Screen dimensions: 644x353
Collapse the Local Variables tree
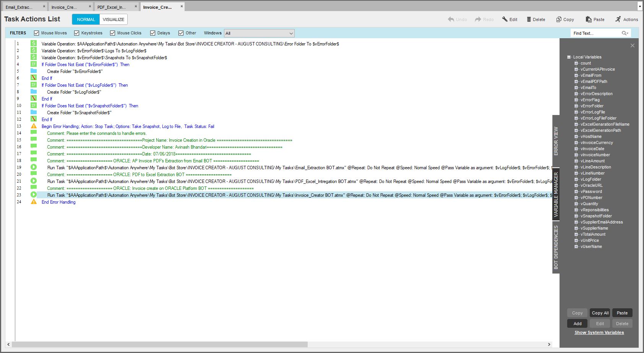coord(569,57)
